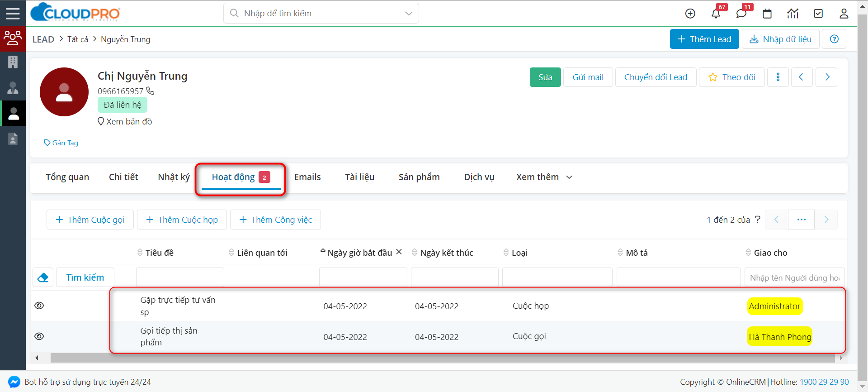This screenshot has height=392, width=868.
Task: Open Messenger support bot icon
Action: tap(14, 382)
